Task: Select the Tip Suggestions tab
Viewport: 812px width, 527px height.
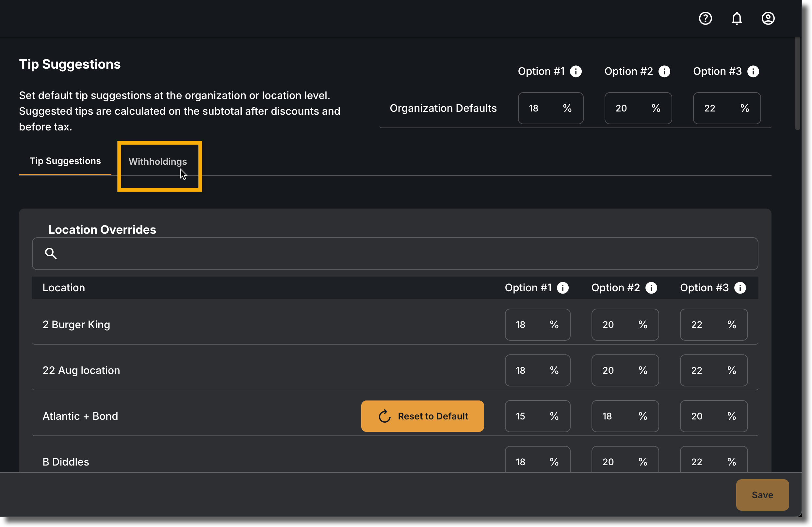Action: [65, 161]
